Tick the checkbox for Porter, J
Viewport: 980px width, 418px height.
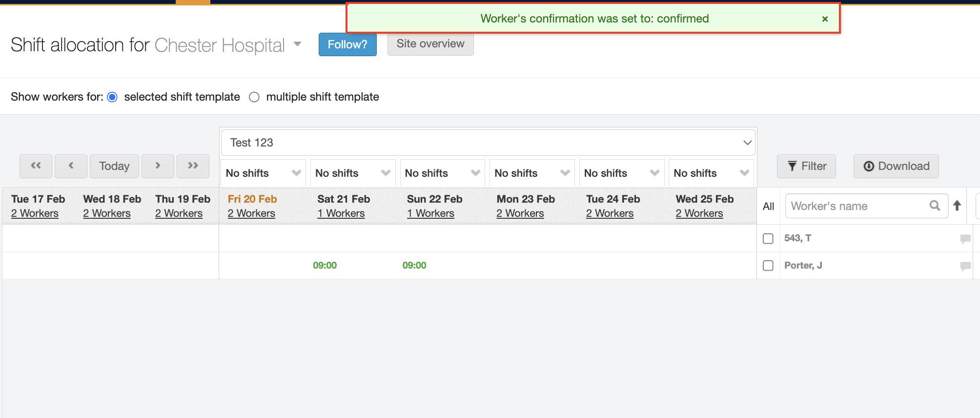click(768, 266)
